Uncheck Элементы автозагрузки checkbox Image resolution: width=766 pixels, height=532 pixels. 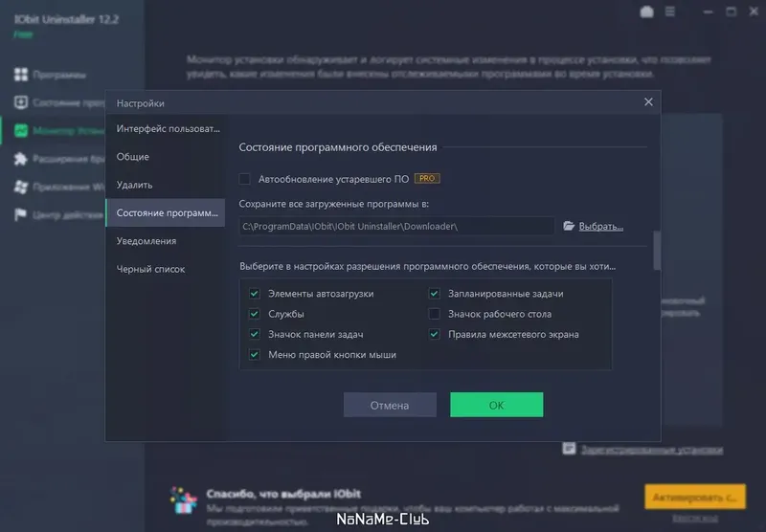[x=254, y=294]
